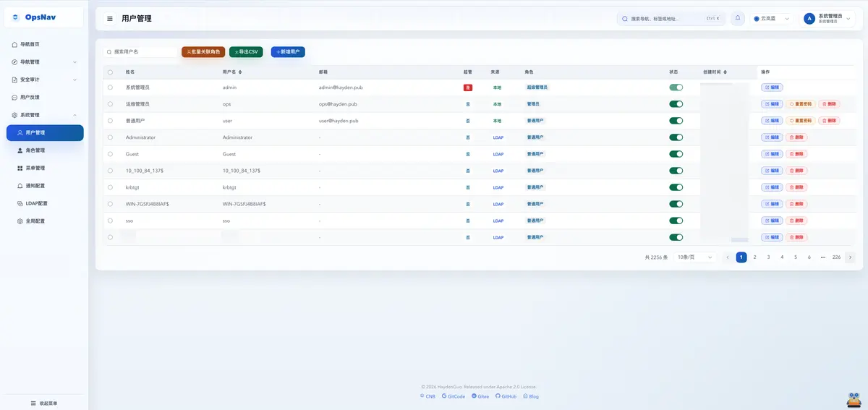Click the hamburger menu icon beside 用户管理
The width and height of the screenshot is (868, 410).
click(109, 19)
